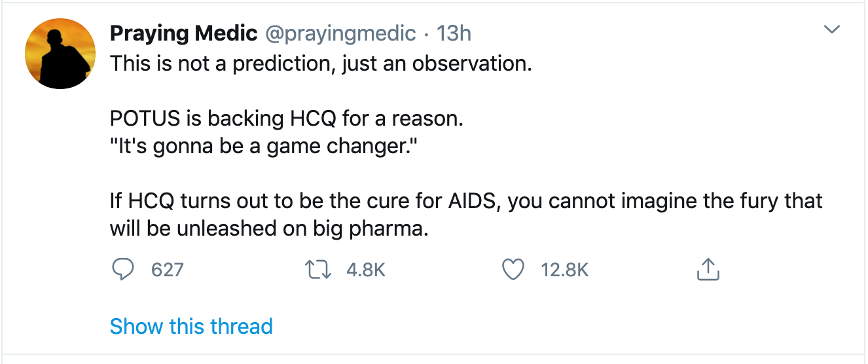Click the text "will be unleashed on big pharma."

[x=268, y=229]
